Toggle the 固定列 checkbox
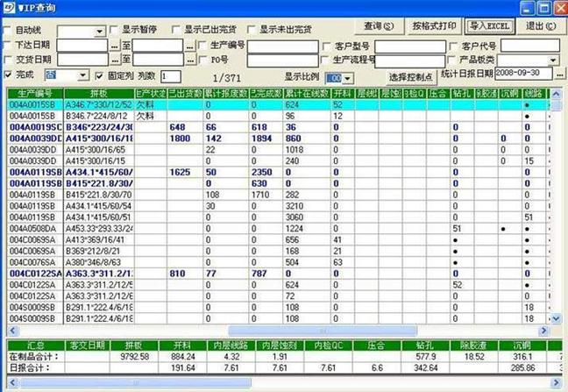Screen dimensions: 568x392 tap(99, 75)
